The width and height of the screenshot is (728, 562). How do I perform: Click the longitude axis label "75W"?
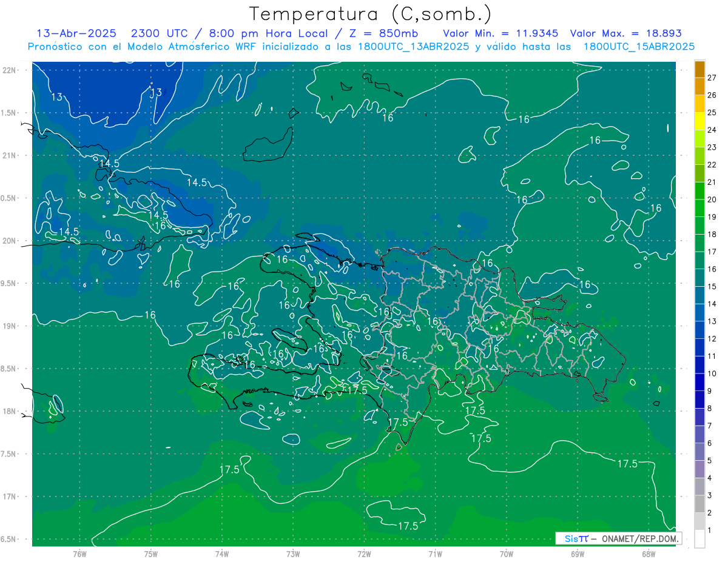[x=151, y=554]
